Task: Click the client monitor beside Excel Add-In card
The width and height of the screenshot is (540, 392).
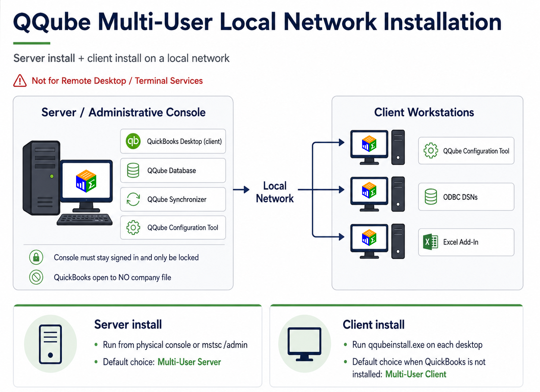Action: tap(369, 241)
